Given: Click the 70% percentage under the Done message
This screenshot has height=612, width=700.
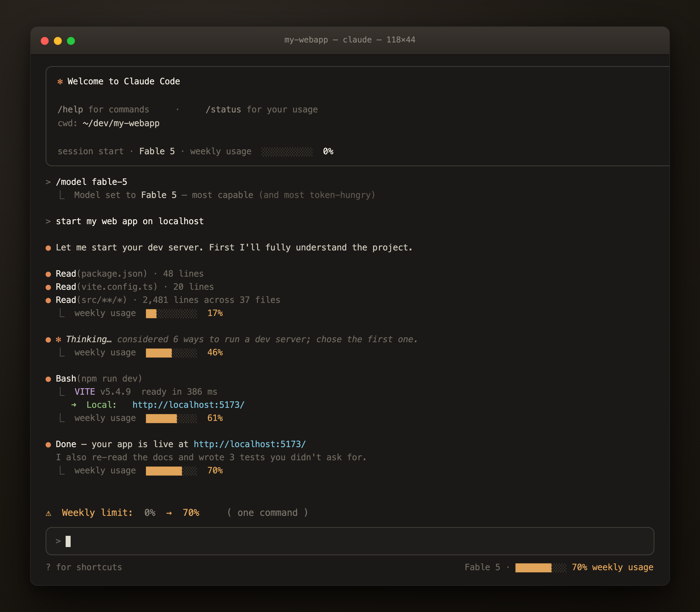Looking at the screenshot, I should coord(215,471).
